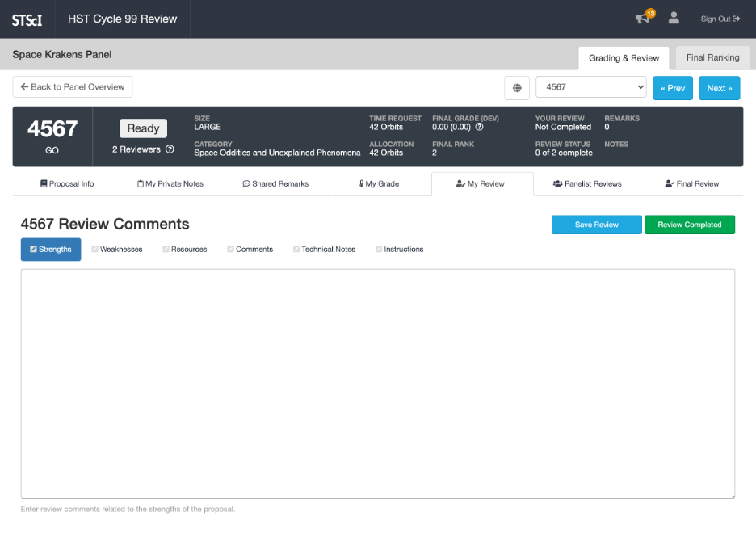Click help icon beside Final Grade value
The width and height of the screenshot is (756, 533).
coord(479,127)
